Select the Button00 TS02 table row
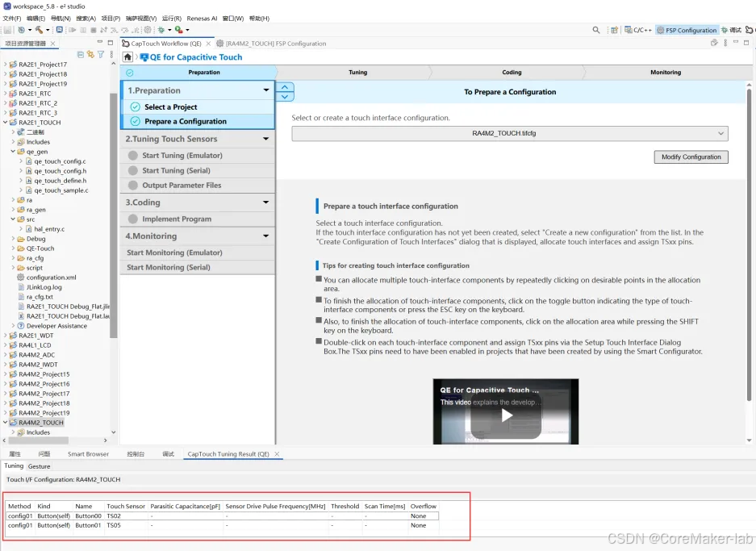This screenshot has height=551, width=756. 222,516
